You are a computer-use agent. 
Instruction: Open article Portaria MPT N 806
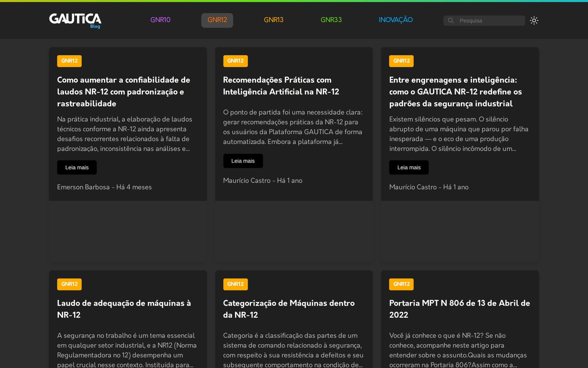tap(459, 309)
